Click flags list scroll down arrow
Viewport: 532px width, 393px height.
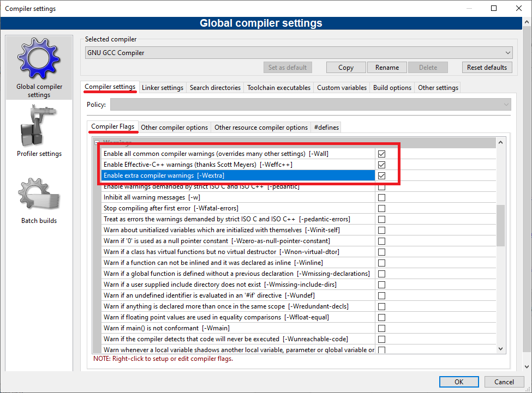[x=500, y=349]
